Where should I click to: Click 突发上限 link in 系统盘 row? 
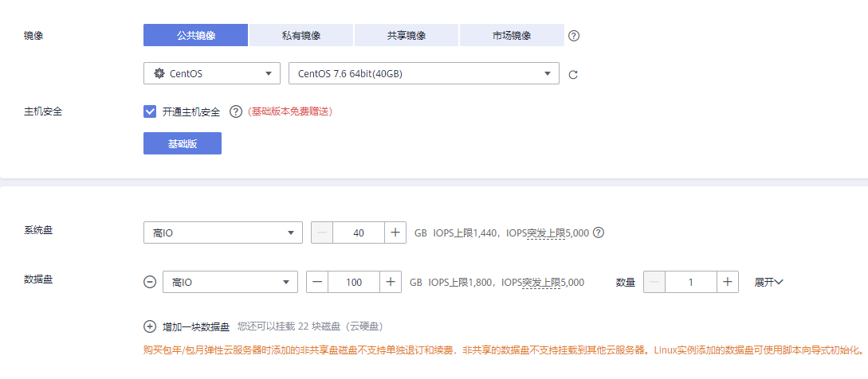point(546,233)
